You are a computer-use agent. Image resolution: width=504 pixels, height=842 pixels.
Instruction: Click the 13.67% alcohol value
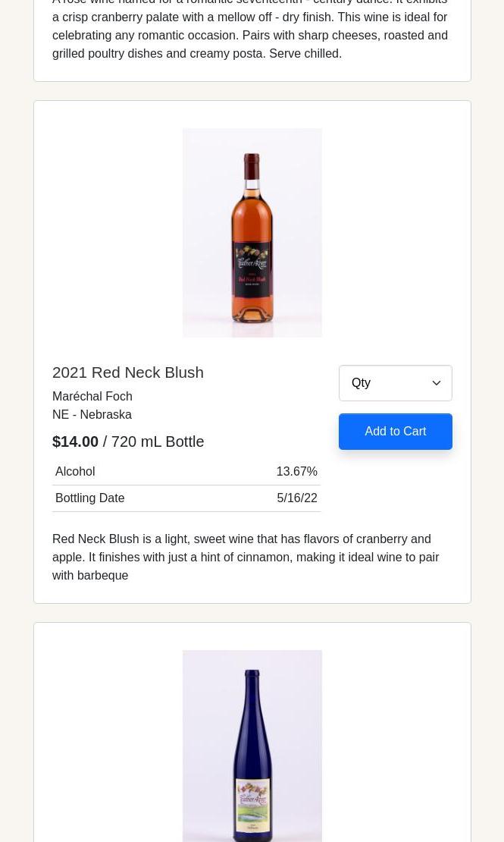296,472
